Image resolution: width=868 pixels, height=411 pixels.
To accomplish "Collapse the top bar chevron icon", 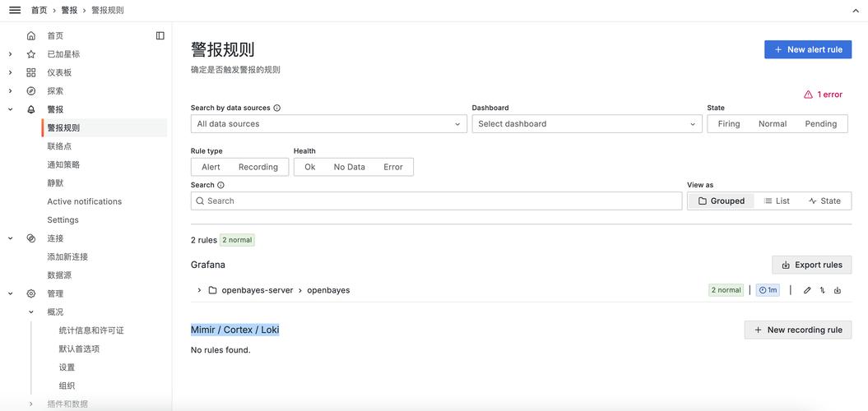I will coord(855,11).
